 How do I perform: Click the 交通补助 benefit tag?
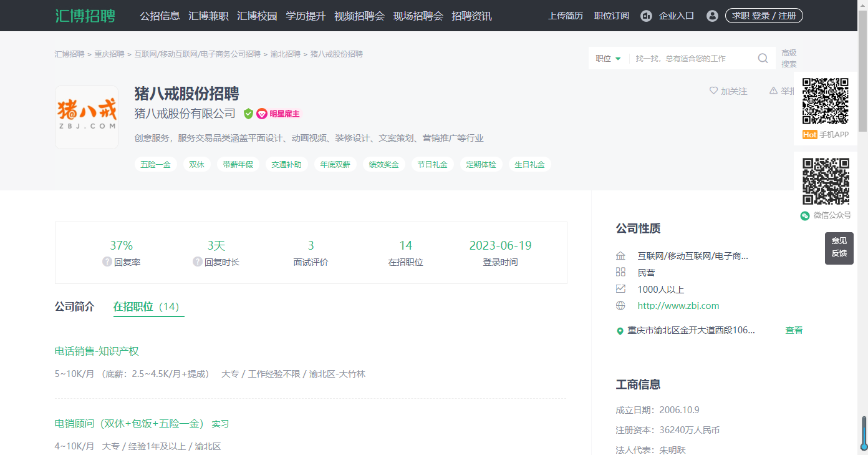click(x=287, y=165)
